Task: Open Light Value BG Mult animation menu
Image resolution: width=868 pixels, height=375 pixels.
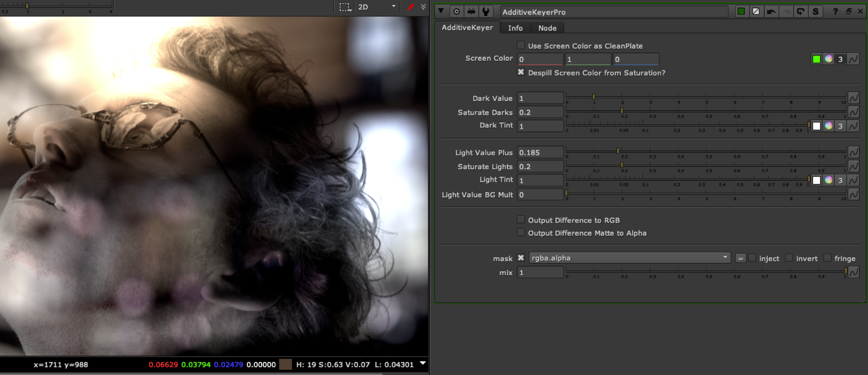Action: 853,194
